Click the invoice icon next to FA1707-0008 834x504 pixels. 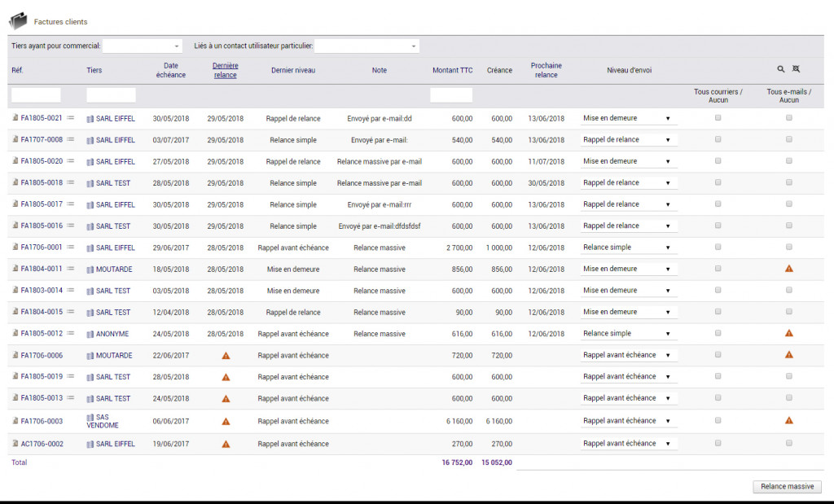[x=15, y=140]
